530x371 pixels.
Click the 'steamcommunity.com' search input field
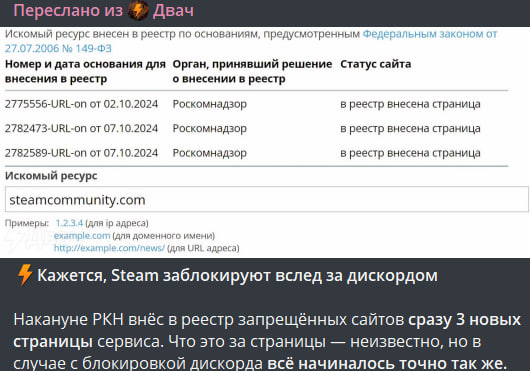(x=266, y=199)
